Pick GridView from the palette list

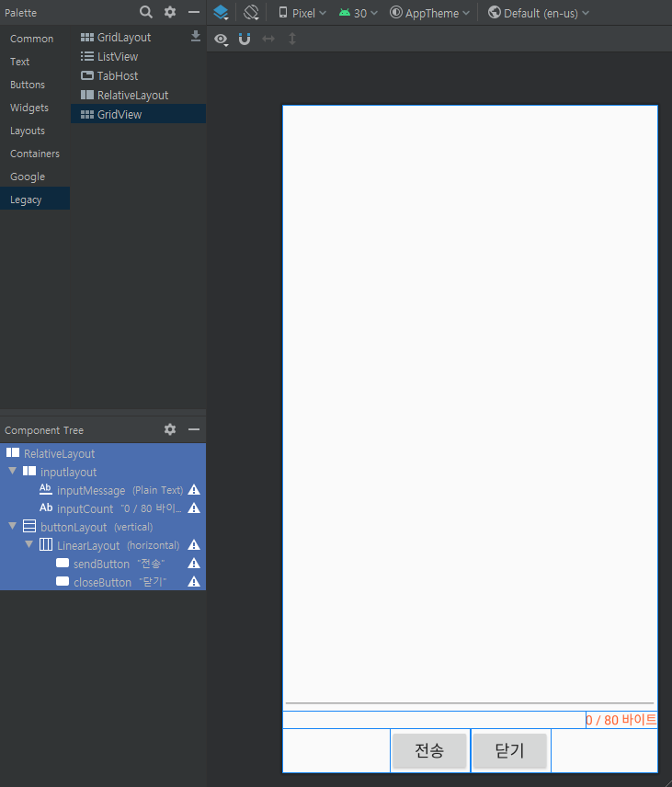click(138, 114)
